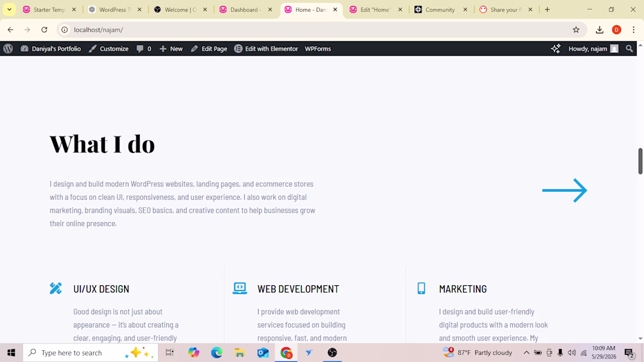The width and height of the screenshot is (644, 362).
Task: Click the volume speaker tray icon
Action: coord(572,353)
